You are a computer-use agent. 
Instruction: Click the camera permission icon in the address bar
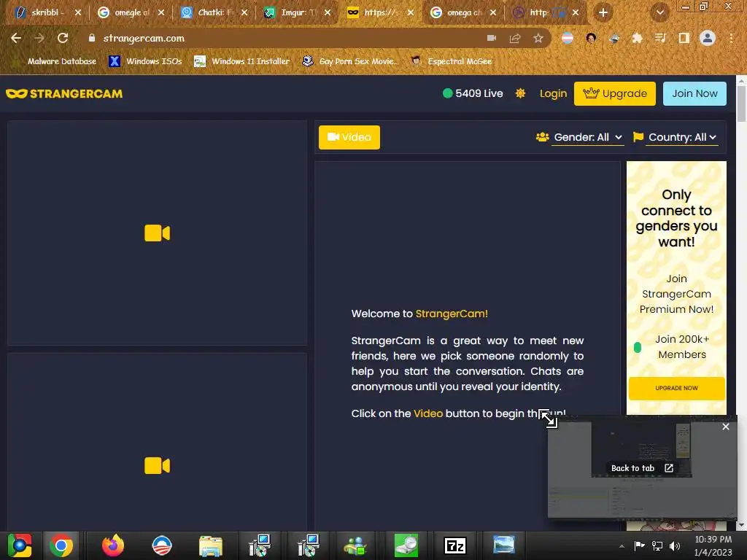(x=492, y=38)
